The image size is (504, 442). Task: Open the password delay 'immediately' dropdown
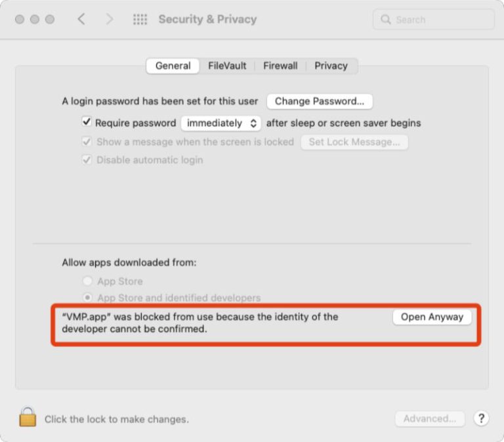tap(221, 123)
